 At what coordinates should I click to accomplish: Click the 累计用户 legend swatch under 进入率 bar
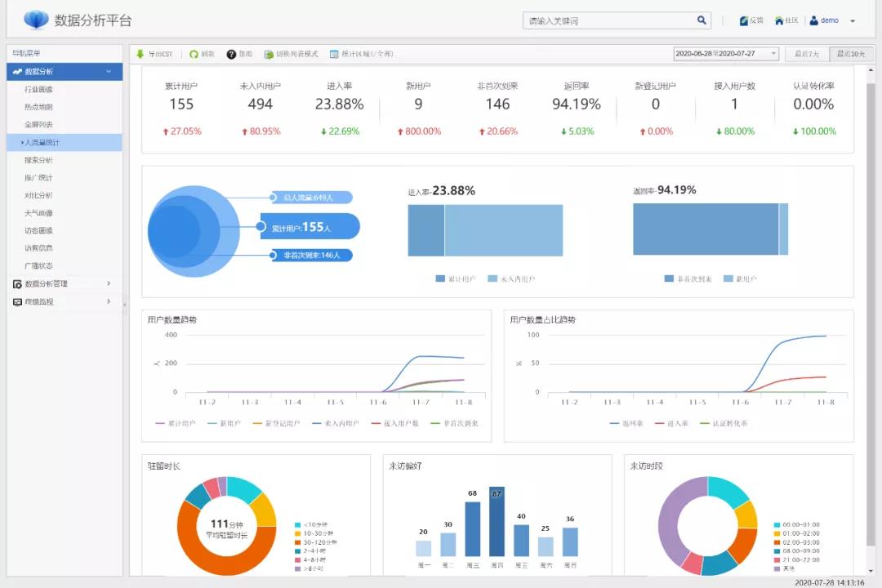coord(440,278)
